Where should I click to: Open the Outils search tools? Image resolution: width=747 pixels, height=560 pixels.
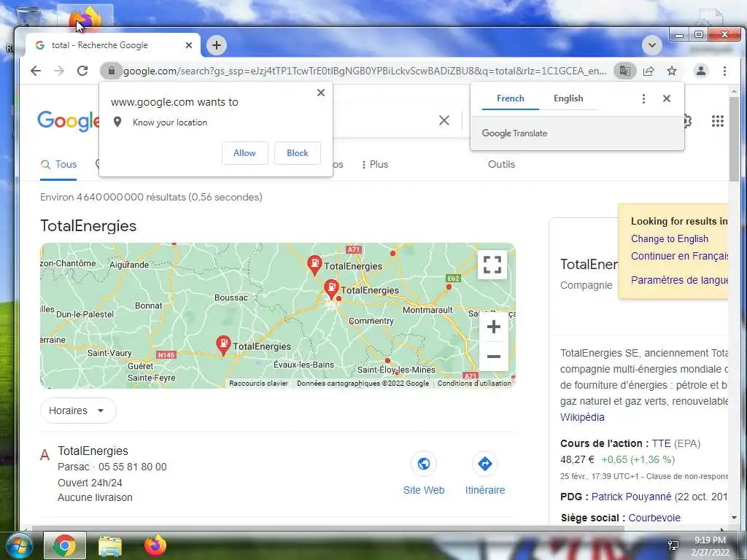501,164
